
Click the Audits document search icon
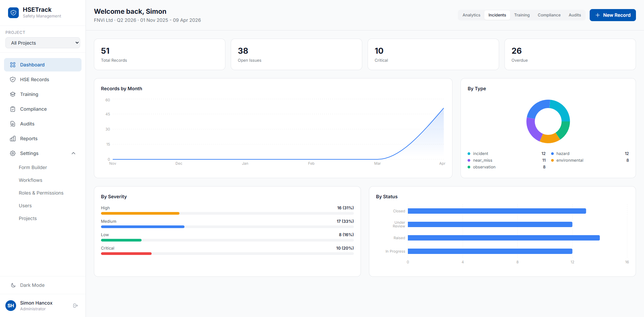tap(13, 124)
